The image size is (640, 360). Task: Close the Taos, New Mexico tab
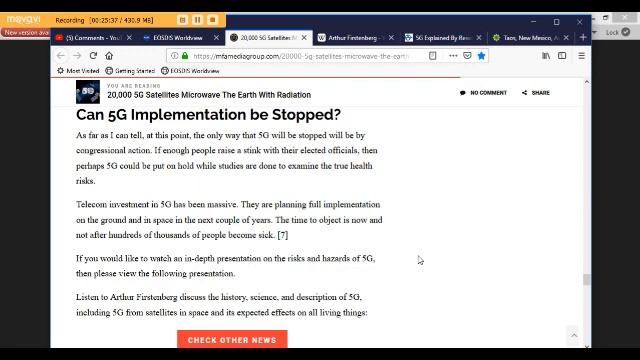click(566, 38)
